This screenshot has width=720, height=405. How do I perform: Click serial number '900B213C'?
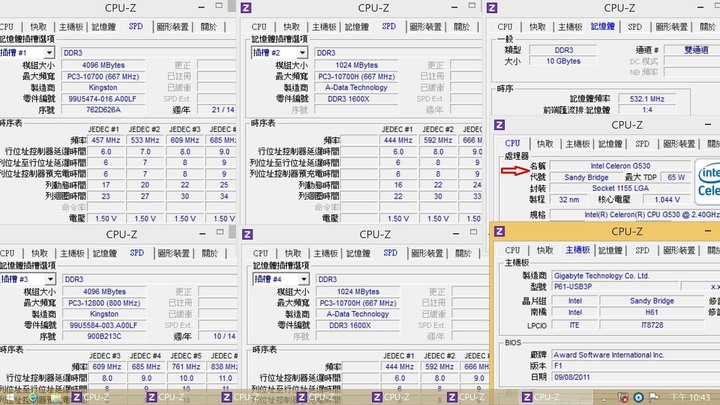(104, 336)
